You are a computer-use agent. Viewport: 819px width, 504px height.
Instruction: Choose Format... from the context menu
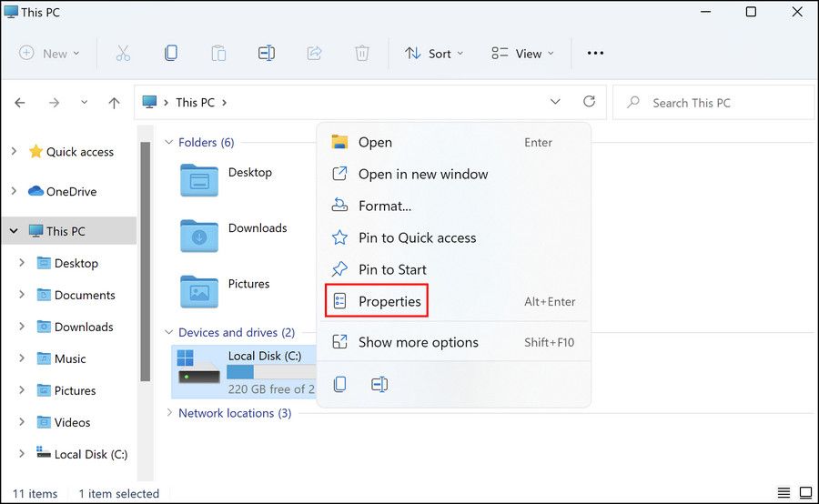(454, 206)
